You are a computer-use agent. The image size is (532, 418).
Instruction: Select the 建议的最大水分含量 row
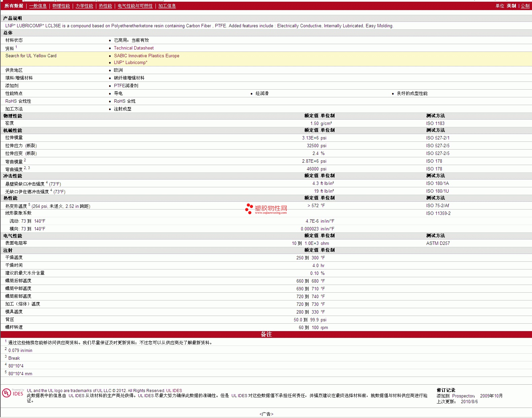266,273
